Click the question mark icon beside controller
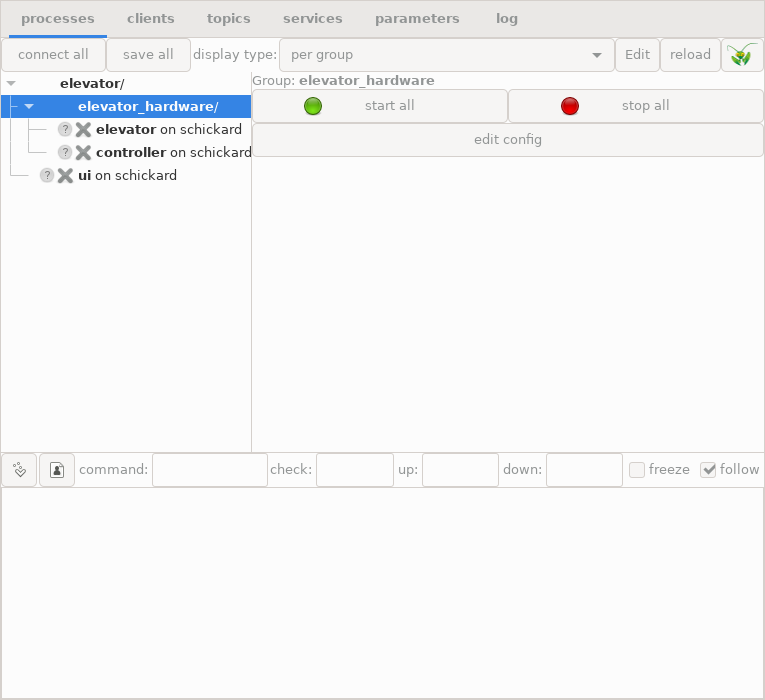Image resolution: width=765 pixels, height=700 pixels. [65, 152]
